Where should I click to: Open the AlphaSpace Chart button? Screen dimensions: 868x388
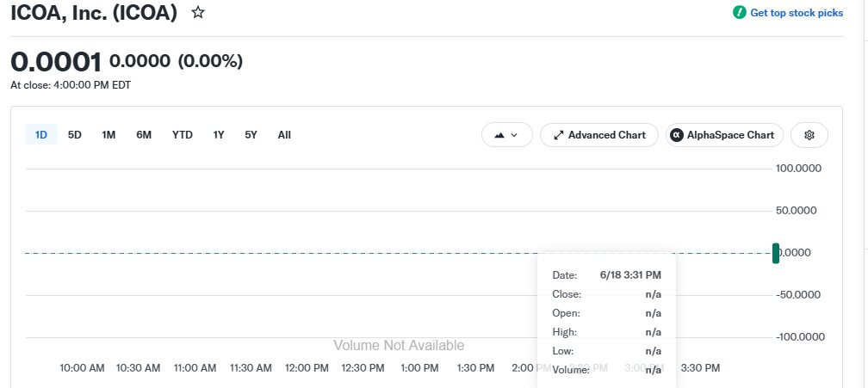[x=725, y=135]
